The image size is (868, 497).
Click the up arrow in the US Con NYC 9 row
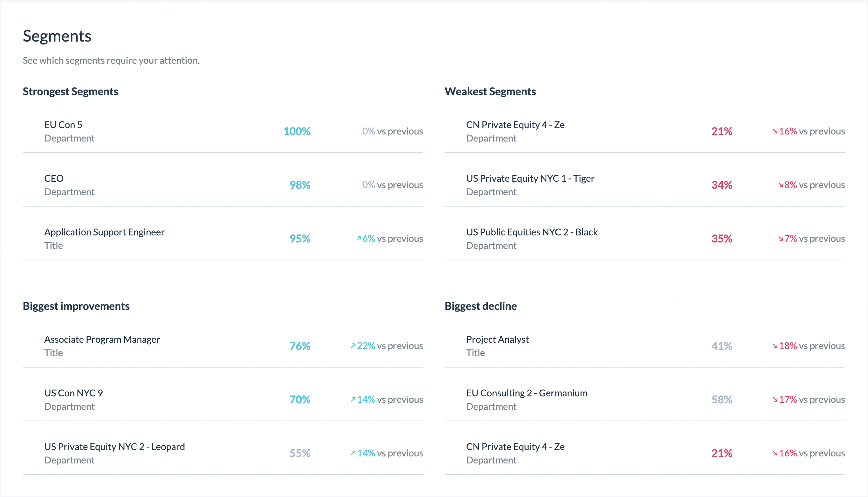(x=353, y=399)
